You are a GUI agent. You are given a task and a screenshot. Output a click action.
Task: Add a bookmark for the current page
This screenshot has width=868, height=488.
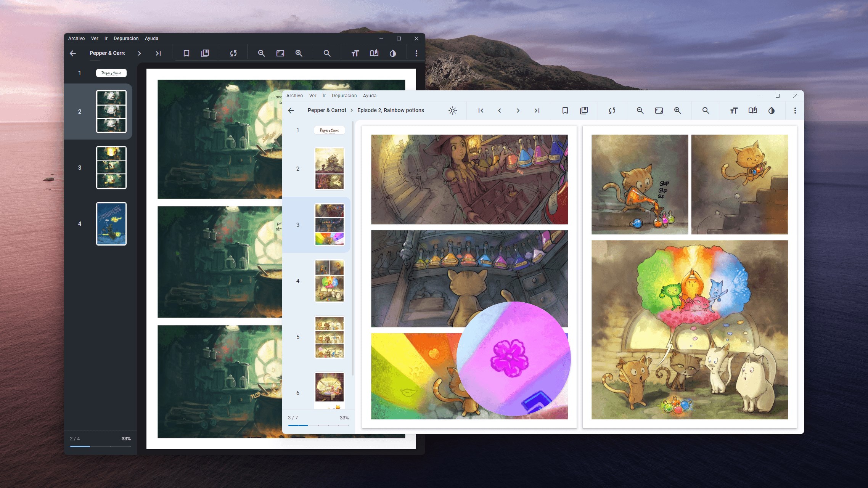tap(565, 110)
